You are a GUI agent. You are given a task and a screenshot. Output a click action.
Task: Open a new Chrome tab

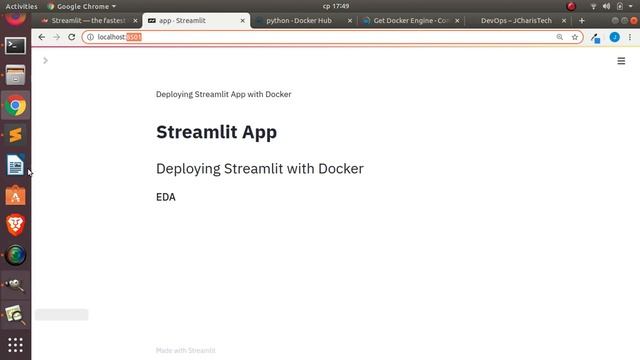click(x=582, y=20)
